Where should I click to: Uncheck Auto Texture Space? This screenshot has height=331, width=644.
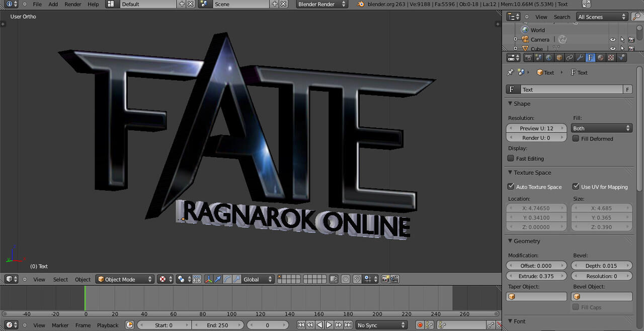coord(511,186)
